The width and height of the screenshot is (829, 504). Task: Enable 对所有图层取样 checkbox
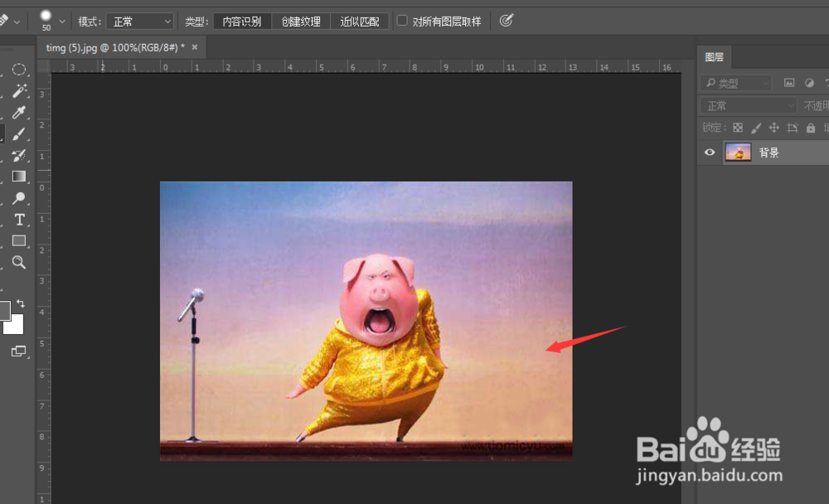pos(402,21)
